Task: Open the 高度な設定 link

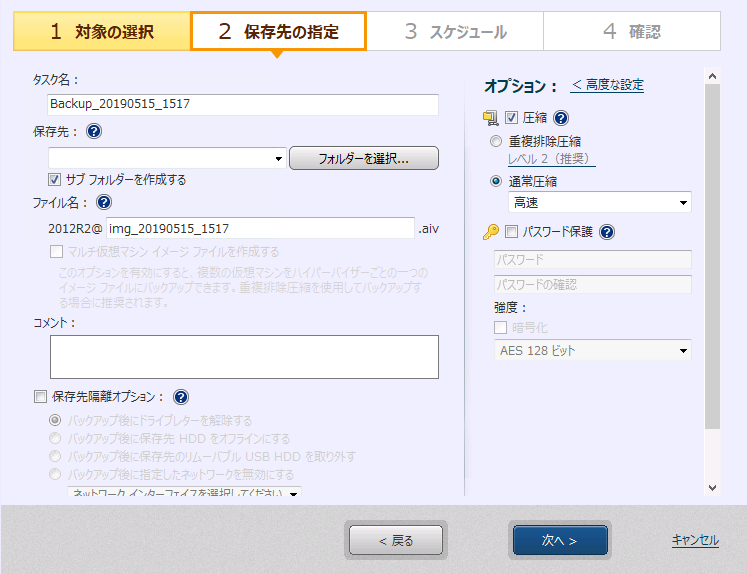Action: 607,85
